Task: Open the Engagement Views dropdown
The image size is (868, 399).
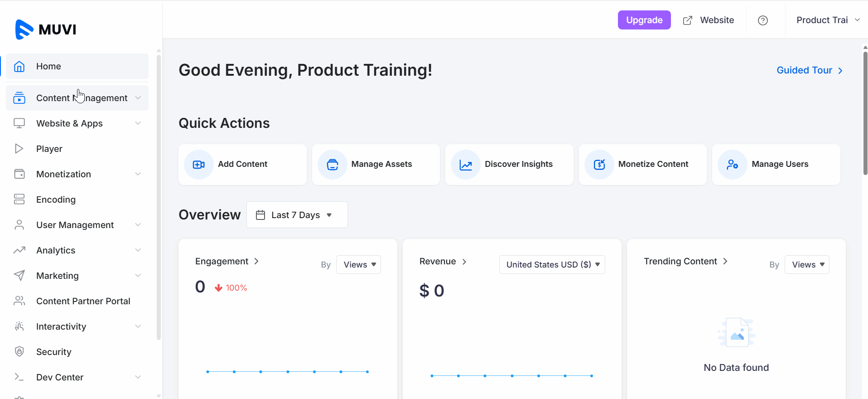Action: 358,265
